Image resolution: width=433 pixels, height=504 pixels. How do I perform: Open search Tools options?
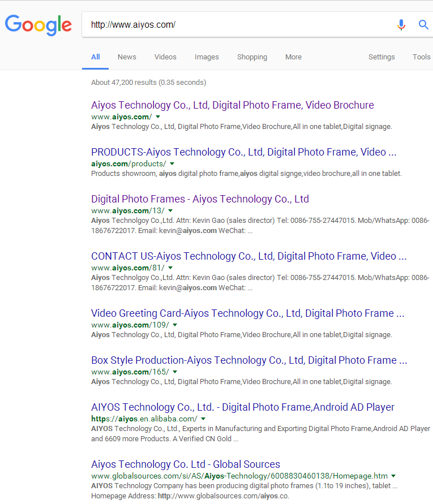tap(422, 57)
